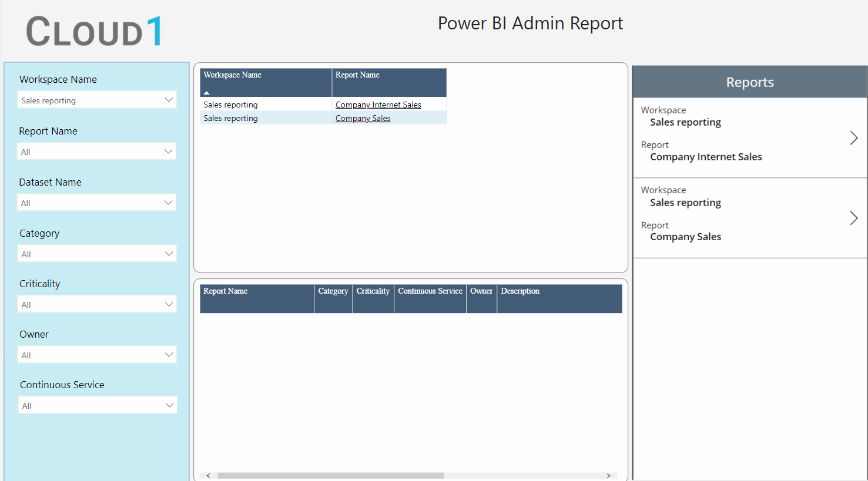Screen dimensions: 868x481
Task: Open the Criticality filter dropdown
Action: tap(97, 304)
